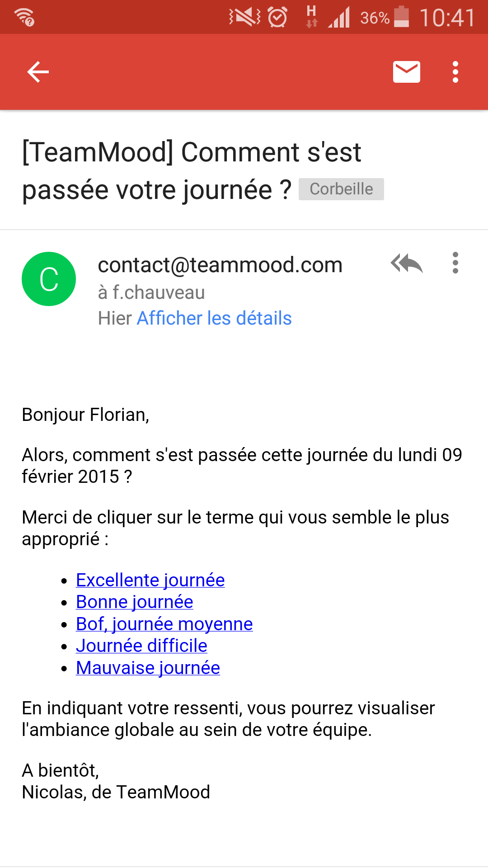Tap the Corbeille label tag
488x868 pixels.
tap(341, 189)
